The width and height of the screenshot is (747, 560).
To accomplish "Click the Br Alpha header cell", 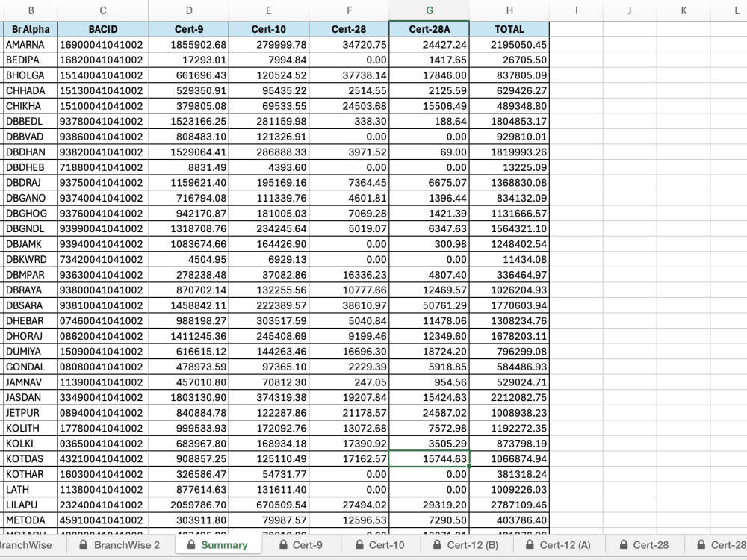I will (31, 29).
